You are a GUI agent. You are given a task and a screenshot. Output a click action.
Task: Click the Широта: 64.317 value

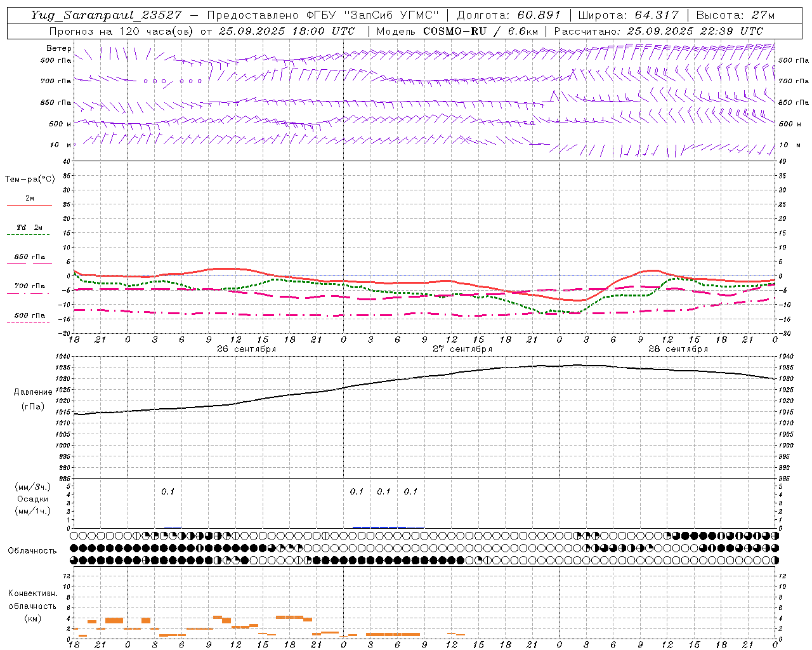coord(628,15)
